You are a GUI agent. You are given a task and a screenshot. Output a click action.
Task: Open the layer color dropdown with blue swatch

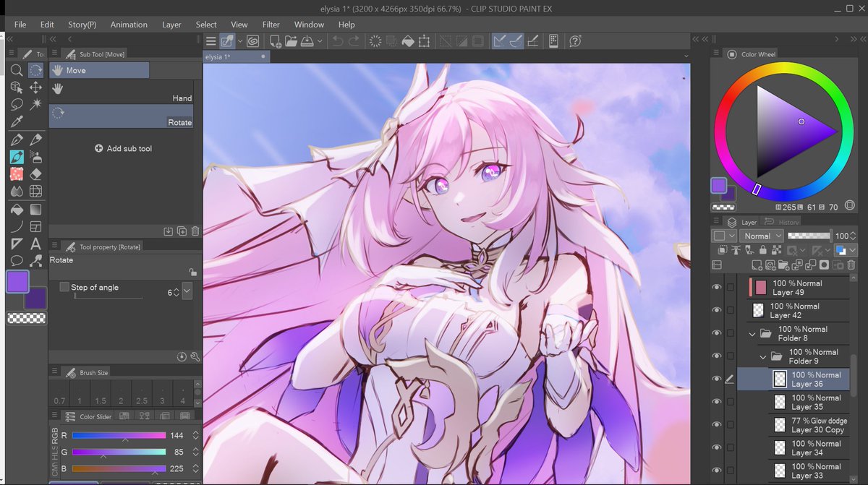pyautogui.click(x=846, y=250)
